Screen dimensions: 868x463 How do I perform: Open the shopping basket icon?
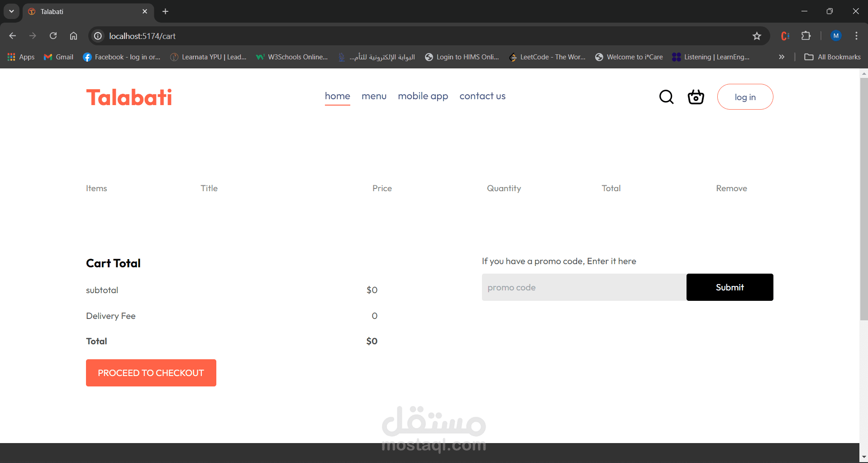click(x=696, y=97)
